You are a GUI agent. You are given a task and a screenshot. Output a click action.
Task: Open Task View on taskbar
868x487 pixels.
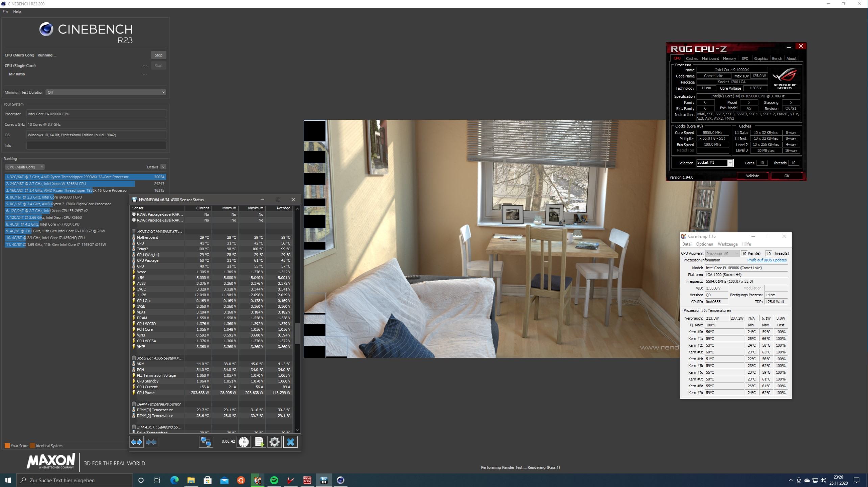[158, 480]
